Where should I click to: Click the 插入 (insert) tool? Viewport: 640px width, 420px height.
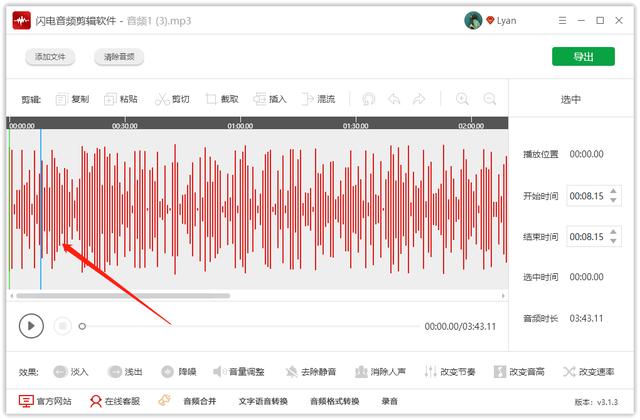click(270, 99)
